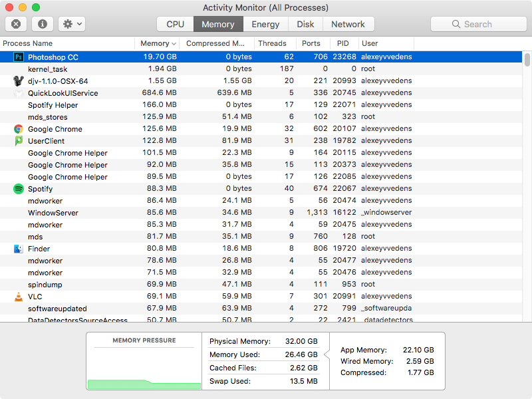Select the Memory tab
This screenshot has width=532, height=399.
pyautogui.click(x=218, y=24)
